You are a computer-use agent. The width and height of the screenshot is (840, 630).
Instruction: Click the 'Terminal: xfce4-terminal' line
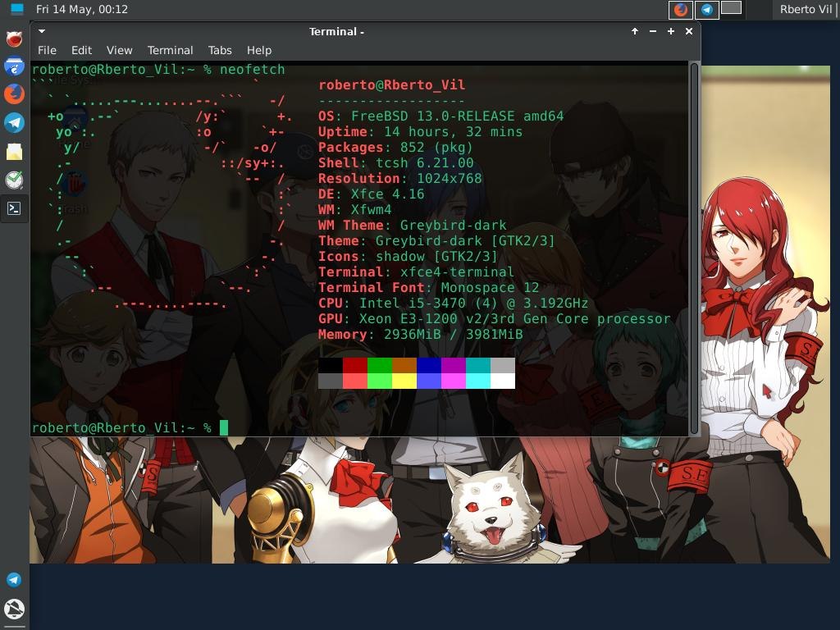pos(416,272)
